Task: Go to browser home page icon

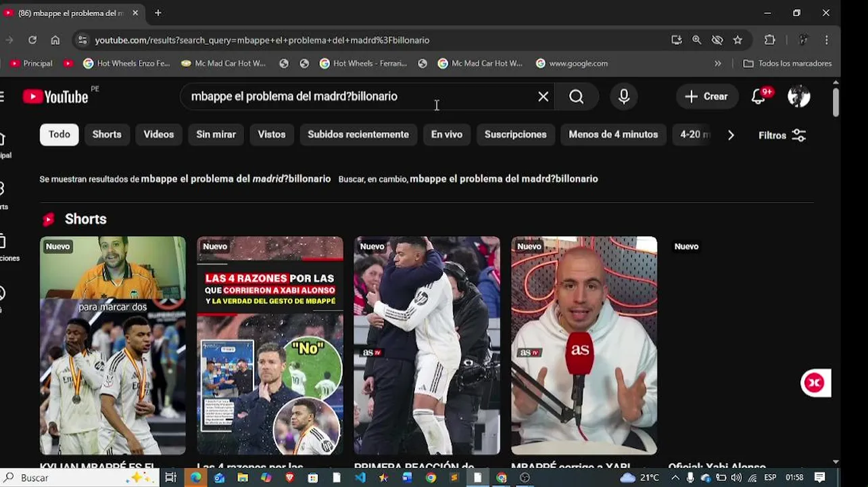Action: (55, 40)
